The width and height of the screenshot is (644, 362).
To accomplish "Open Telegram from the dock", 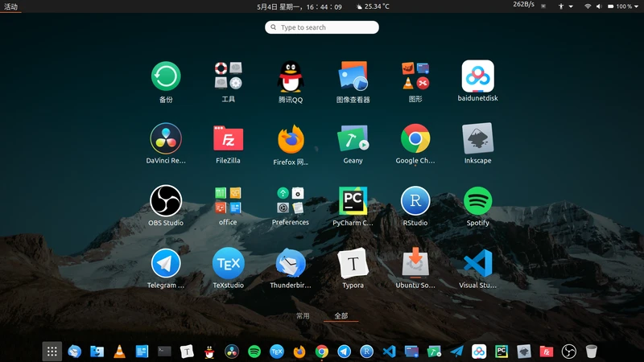I will 345,352.
